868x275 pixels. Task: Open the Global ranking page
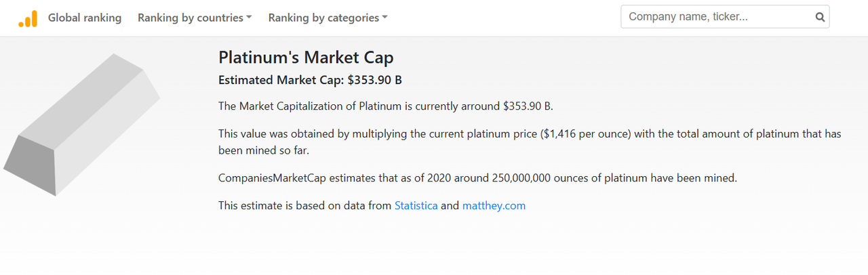85,18
